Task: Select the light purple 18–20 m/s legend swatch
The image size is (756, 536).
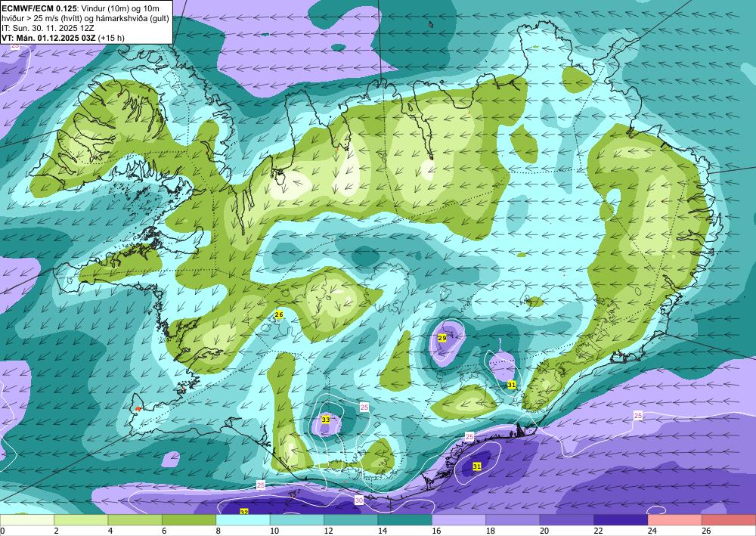Action: click(x=513, y=520)
